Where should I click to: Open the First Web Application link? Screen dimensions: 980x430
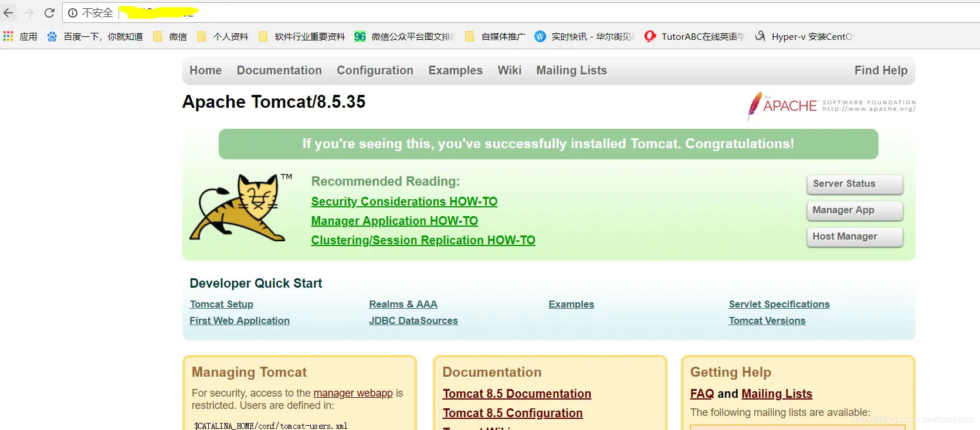pos(239,320)
